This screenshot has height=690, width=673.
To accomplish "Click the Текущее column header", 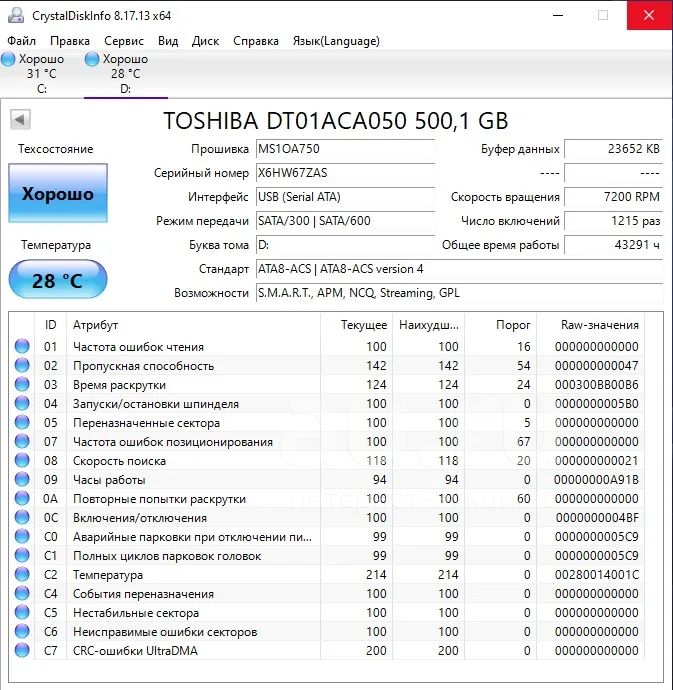I will coord(357,325).
